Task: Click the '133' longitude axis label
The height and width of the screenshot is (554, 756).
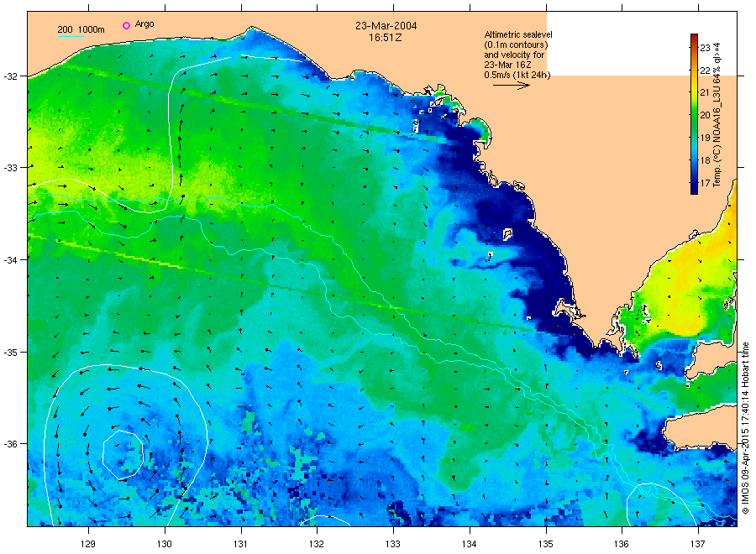Action: point(393,544)
